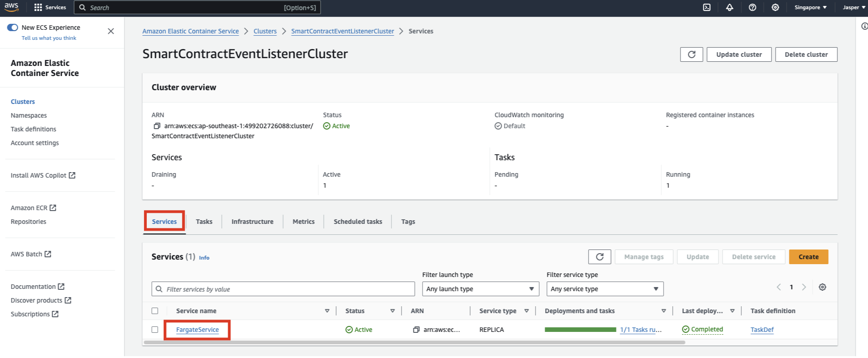
Task: Sort by the Last deployment column arrow
Action: click(x=732, y=311)
